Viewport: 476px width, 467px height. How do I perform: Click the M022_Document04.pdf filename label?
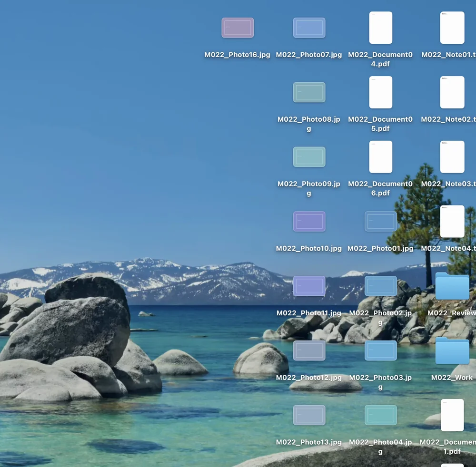tap(380, 59)
